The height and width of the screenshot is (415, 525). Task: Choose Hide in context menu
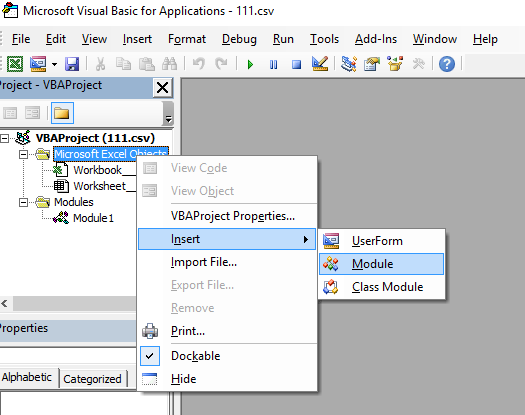click(x=227, y=379)
